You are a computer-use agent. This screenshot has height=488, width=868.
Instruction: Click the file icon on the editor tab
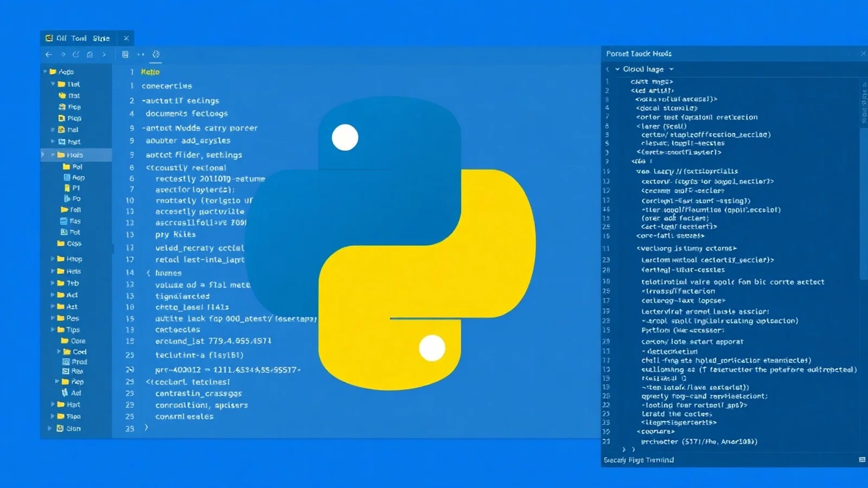(49, 38)
